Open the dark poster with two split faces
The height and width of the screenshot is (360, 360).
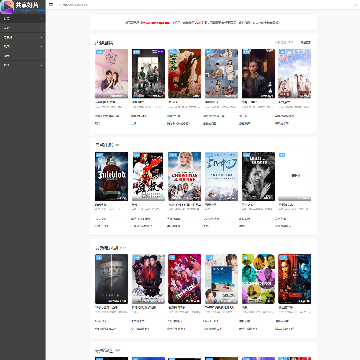pyautogui.click(x=111, y=279)
